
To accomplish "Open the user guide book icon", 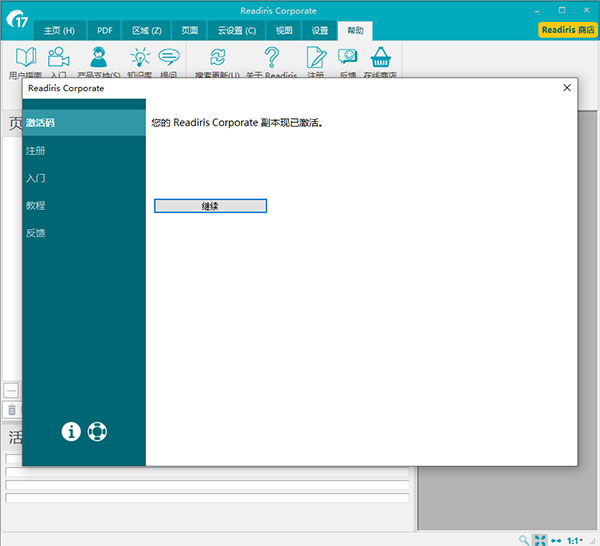I will click(x=26, y=57).
